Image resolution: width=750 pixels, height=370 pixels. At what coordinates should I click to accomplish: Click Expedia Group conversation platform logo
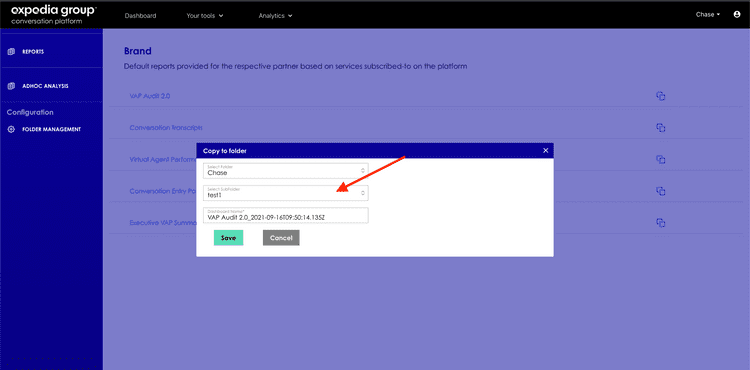(x=53, y=14)
